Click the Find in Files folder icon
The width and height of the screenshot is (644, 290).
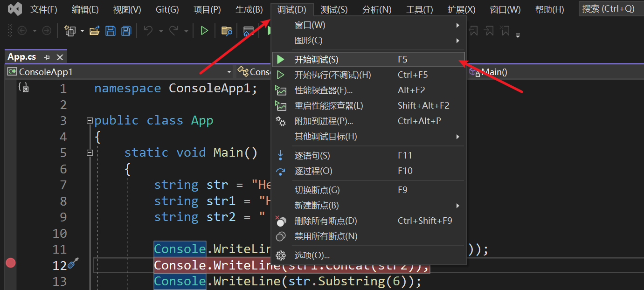click(x=227, y=31)
